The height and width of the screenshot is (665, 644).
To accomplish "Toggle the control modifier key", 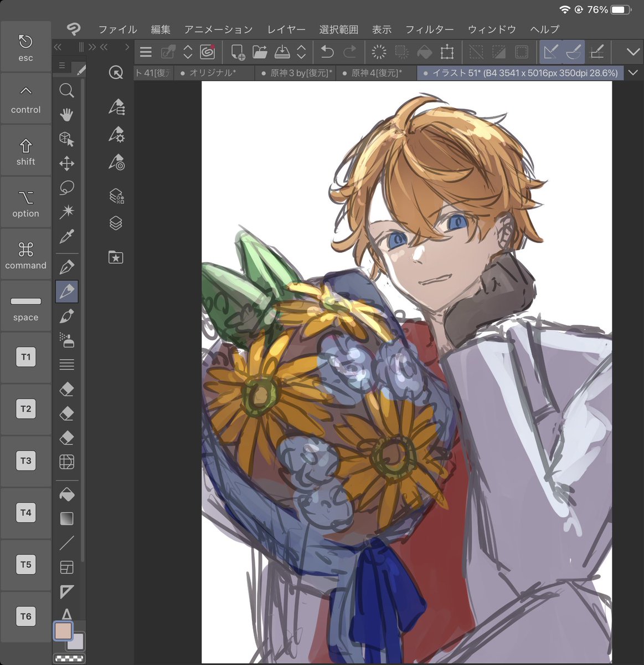I will pyautogui.click(x=26, y=99).
